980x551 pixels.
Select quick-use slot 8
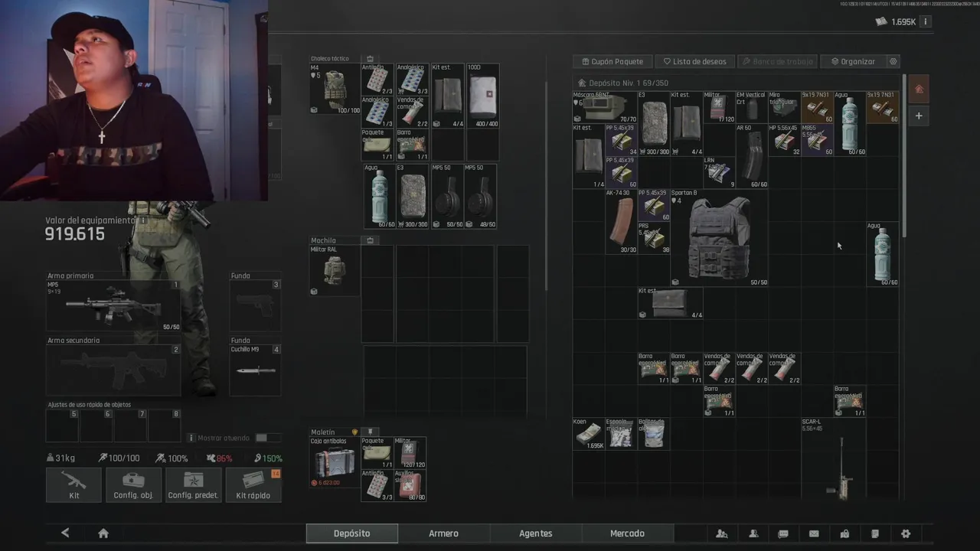(164, 425)
